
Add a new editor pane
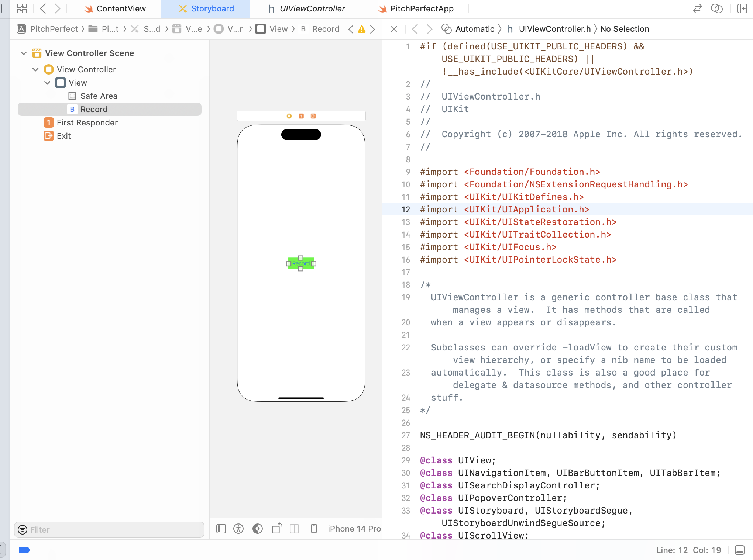coord(742,8)
